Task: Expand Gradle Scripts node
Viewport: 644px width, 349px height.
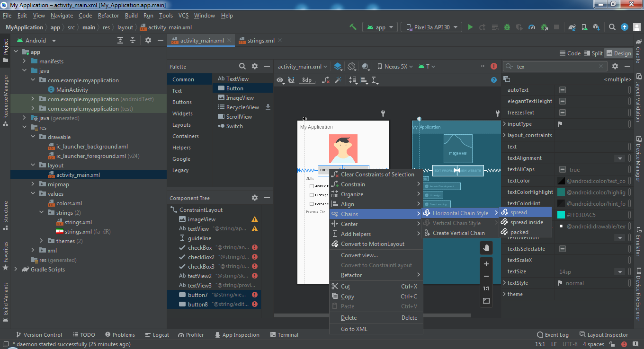Action: pyautogui.click(x=16, y=270)
